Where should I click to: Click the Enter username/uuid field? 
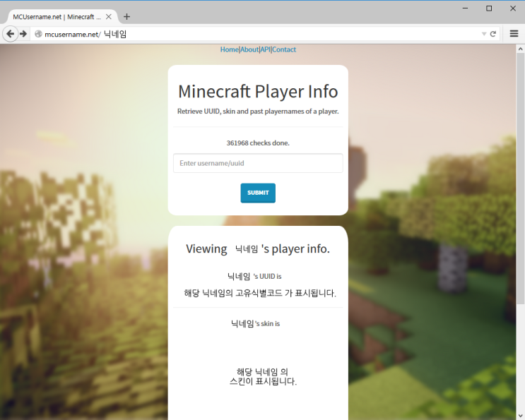click(x=258, y=163)
